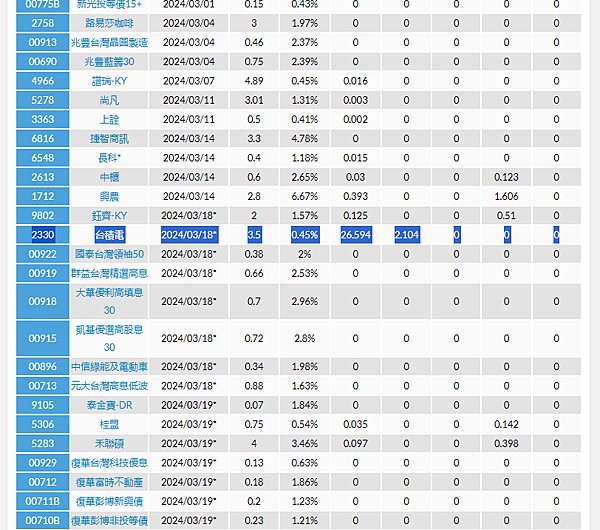The height and width of the screenshot is (530, 600).
Task: Open 復華台灣科技優息 ETF link
Action: (109, 463)
